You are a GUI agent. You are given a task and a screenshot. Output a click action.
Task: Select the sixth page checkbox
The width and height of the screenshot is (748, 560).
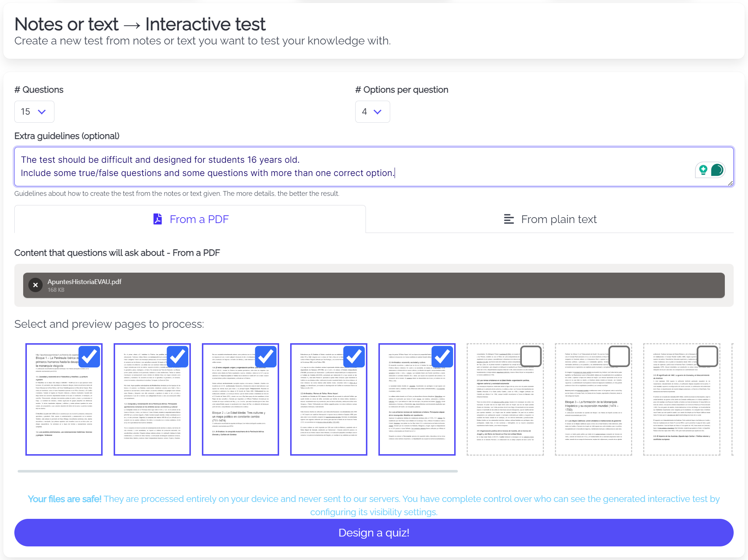pyautogui.click(x=531, y=356)
